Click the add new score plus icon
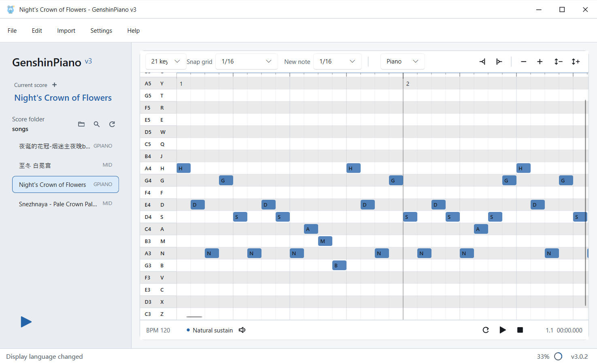 (x=55, y=85)
